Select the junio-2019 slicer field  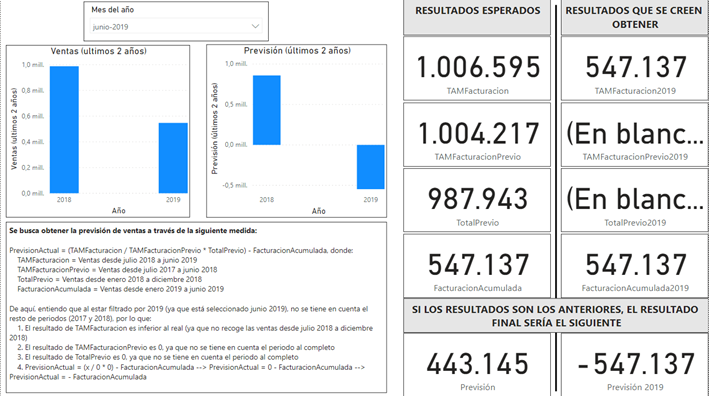176,27
